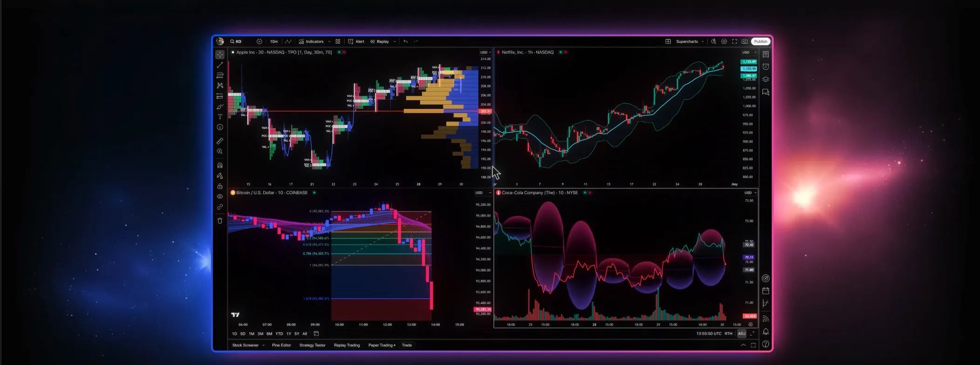Open Coca-Cola chart price scale settings gear
The image size is (980, 365).
(x=750, y=324)
